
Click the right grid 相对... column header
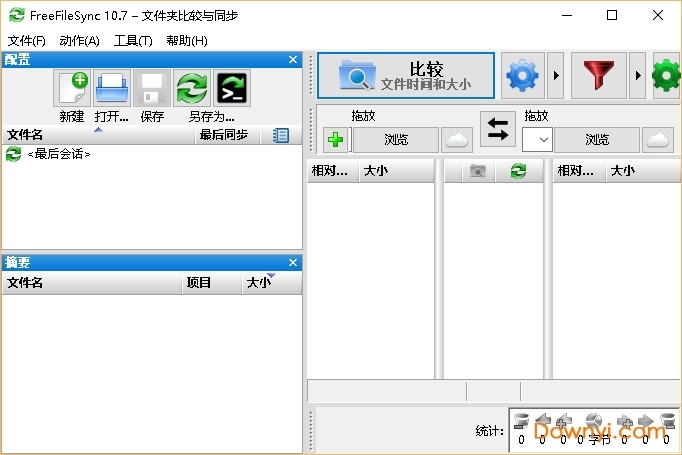[579, 171]
